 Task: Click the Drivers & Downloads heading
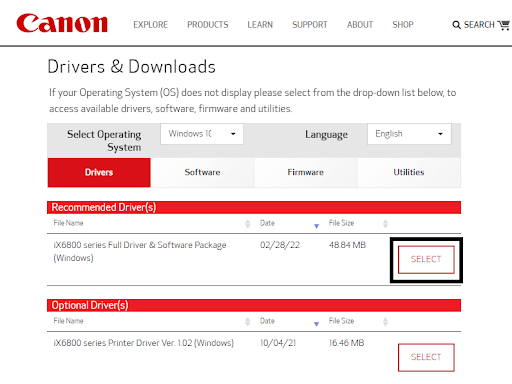[x=132, y=67]
